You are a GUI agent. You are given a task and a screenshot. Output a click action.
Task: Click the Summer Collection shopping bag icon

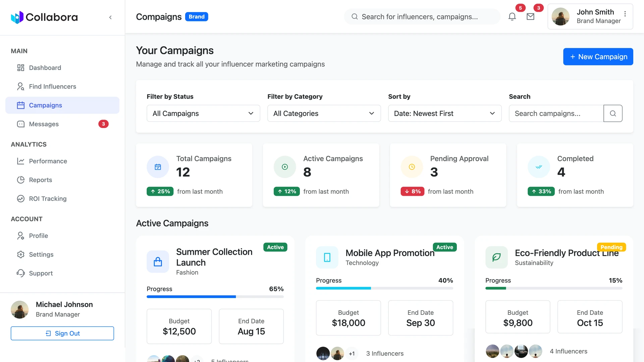pyautogui.click(x=158, y=261)
